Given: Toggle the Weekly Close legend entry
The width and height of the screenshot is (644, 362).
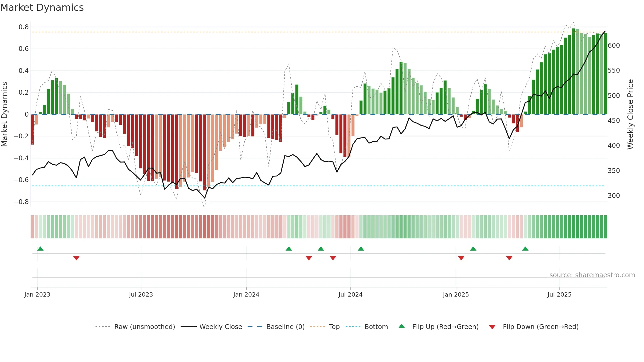Looking at the screenshot, I should pyautogui.click(x=211, y=327).
